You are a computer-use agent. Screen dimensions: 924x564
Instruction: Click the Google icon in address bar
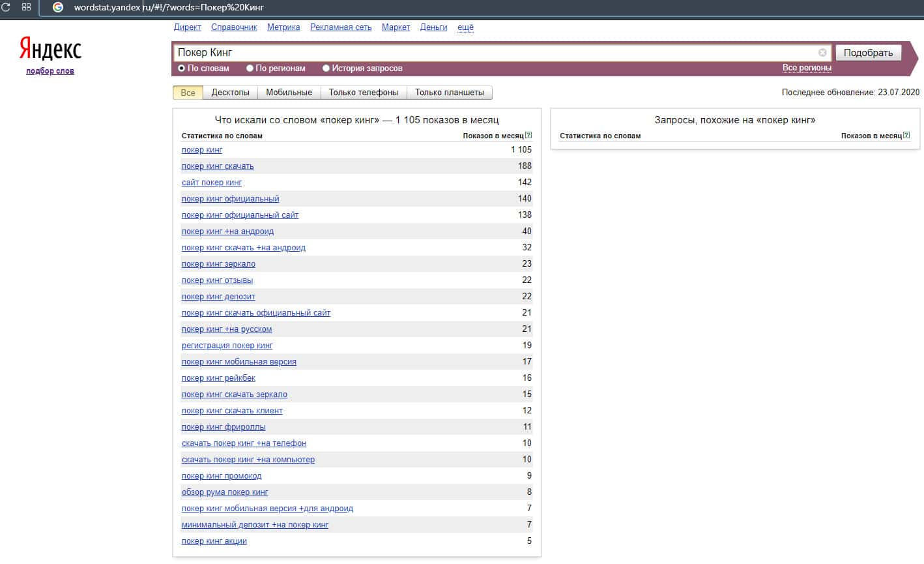pyautogui.click(x=58, y=7)
